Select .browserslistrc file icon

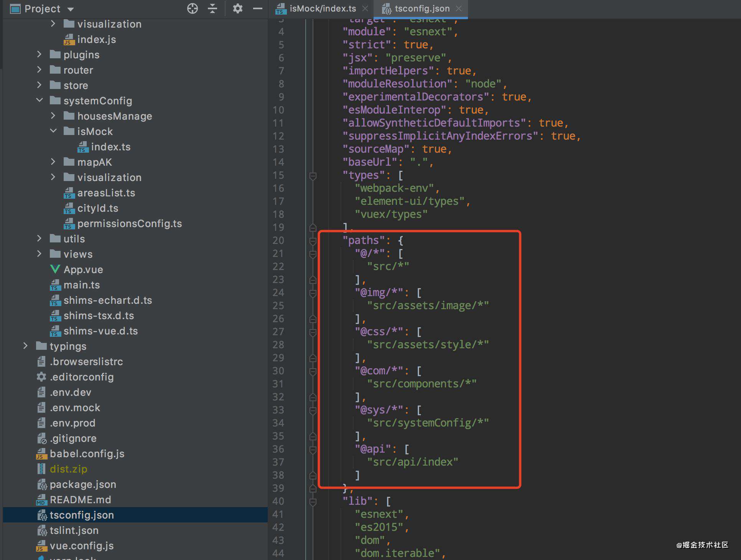[x=41, y=361]
